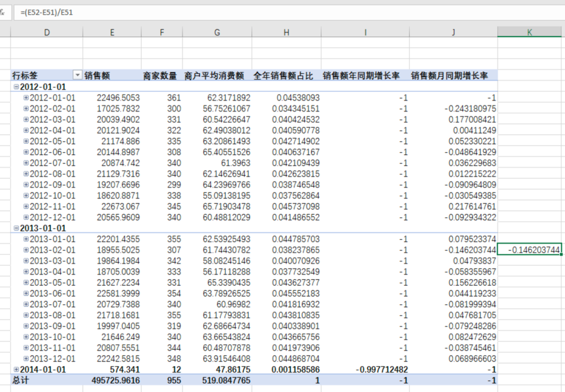
Task: Select column H header
Action: click(x=286, y=32)
